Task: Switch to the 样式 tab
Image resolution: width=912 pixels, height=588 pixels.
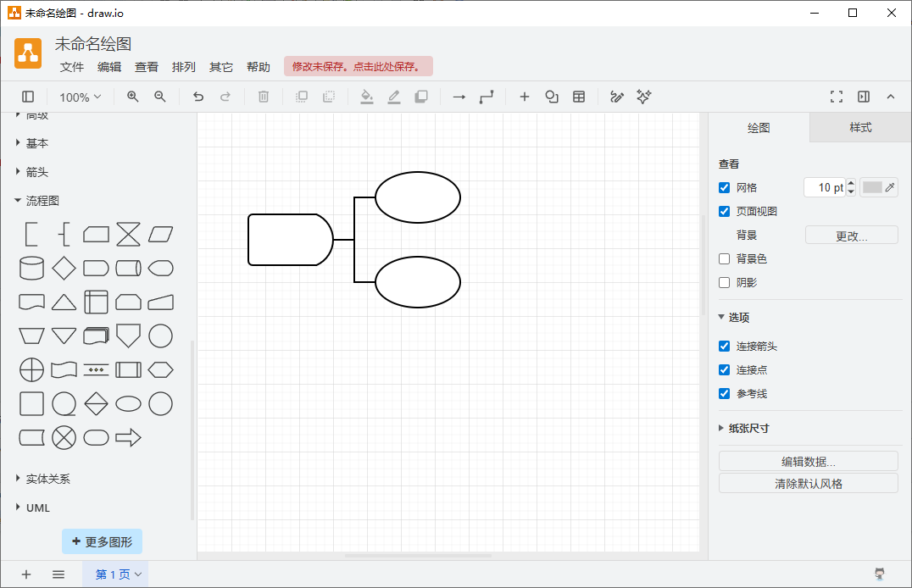Action: tap(860, 127)
